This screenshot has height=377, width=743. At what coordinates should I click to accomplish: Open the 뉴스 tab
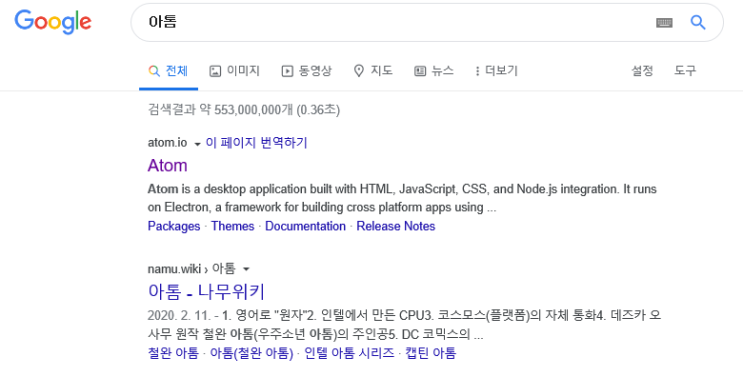click(x=434, y=71)
